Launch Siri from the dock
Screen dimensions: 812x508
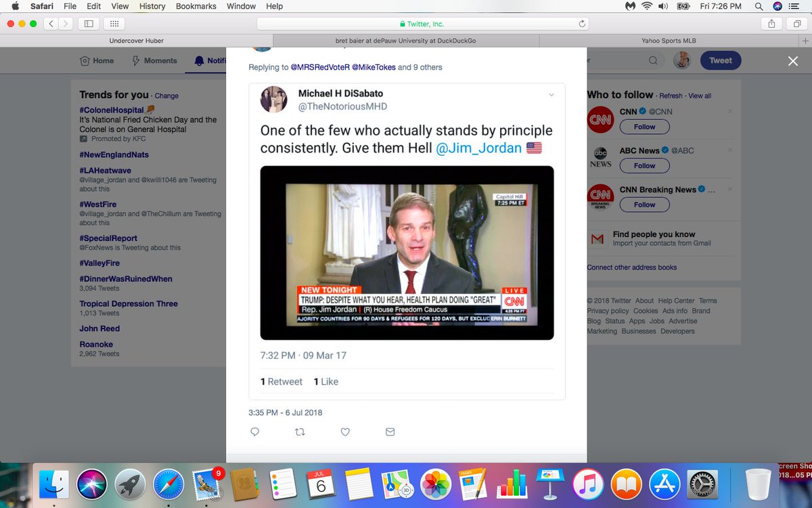[x=92, y=484]
